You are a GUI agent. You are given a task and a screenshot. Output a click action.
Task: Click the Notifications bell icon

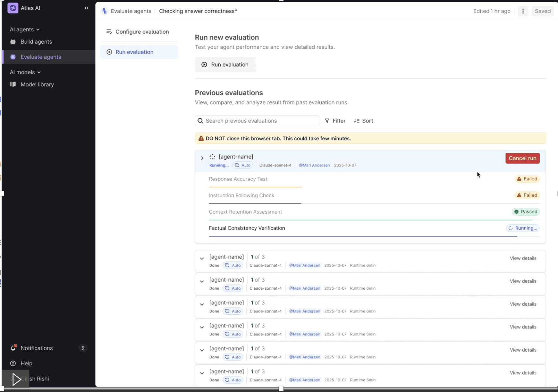13,348
